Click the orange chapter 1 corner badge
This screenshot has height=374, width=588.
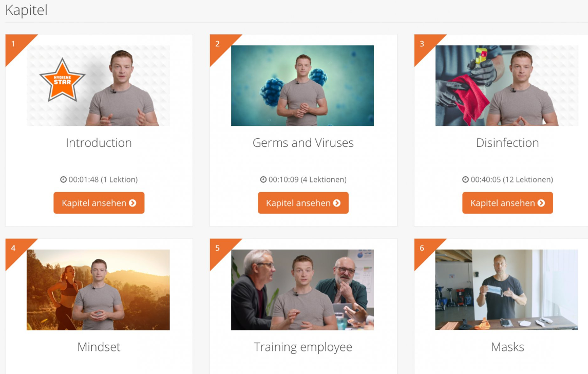[x=16, y=46]
